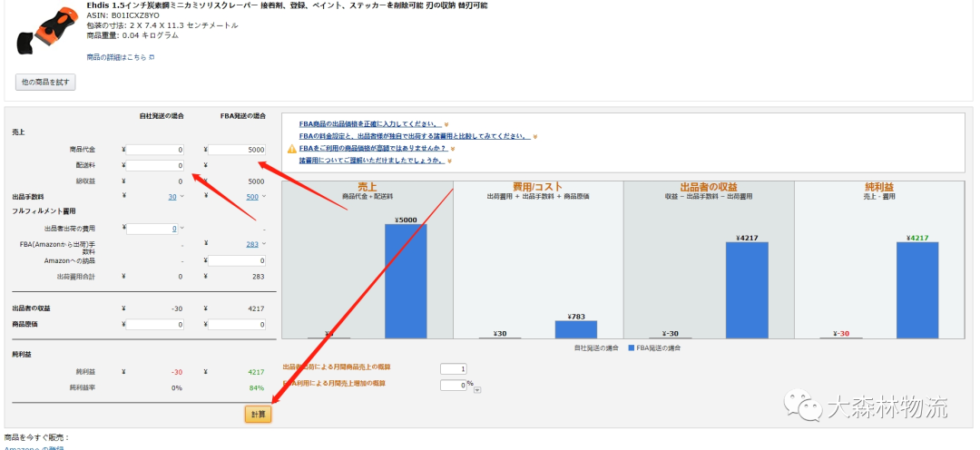Viewport: 980px width, 450px height.
Task: Click the 他の商品を試す button
Action: [45, 83]
